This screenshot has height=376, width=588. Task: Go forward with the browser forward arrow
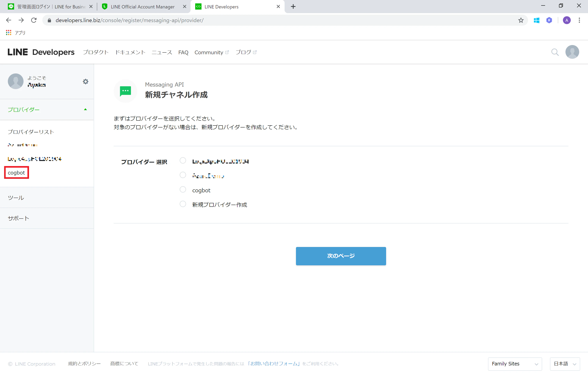tap(21, 20)
